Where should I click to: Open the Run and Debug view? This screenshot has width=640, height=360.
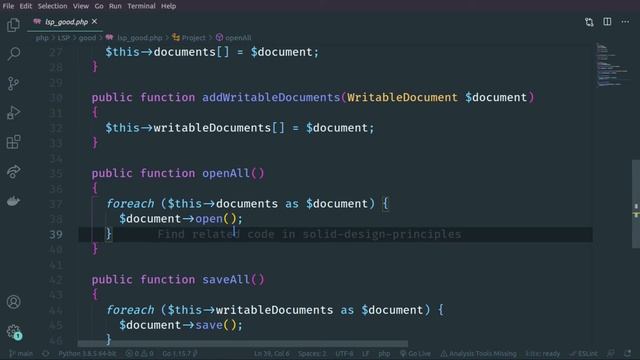click(x=13, y=113)
